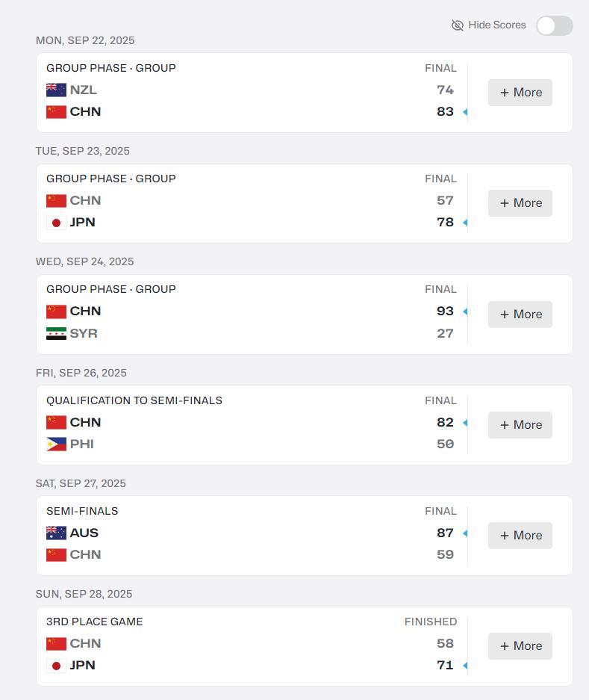Viewport: 589px width, 700px height.
Task: Click AUS team name in semi-finals
Action: 84,533
